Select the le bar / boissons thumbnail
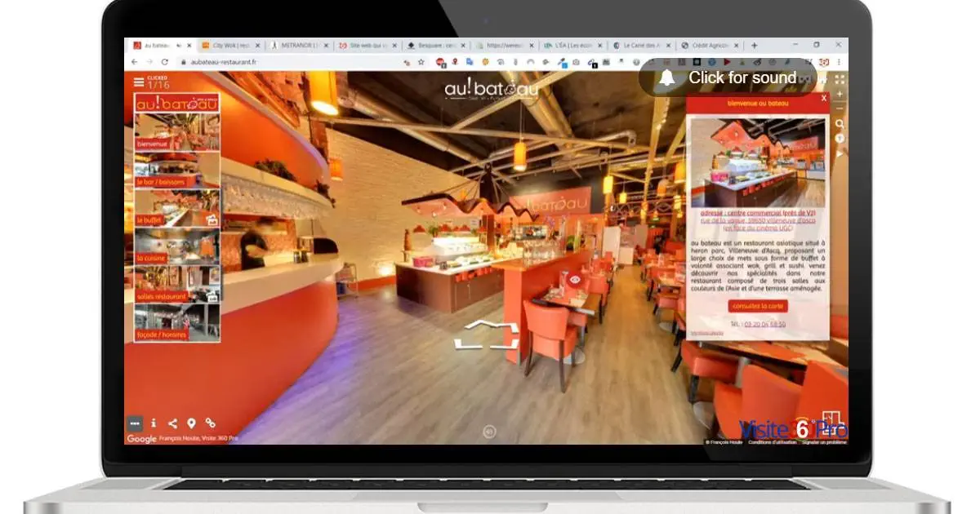980x514 pixels. (x=177, y=171)
